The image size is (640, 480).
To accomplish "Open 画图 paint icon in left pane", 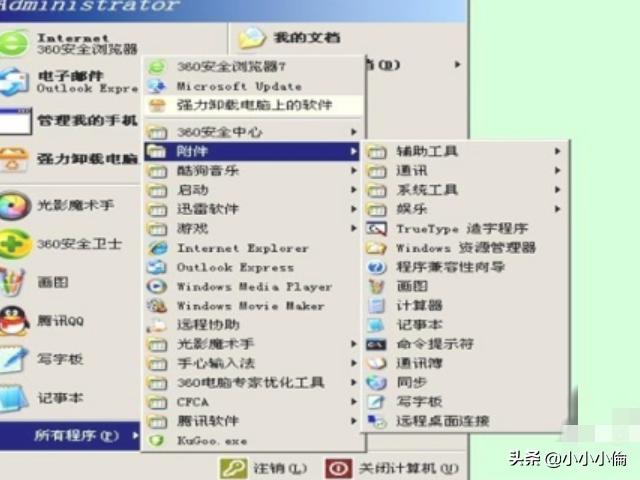I will 12,282.
